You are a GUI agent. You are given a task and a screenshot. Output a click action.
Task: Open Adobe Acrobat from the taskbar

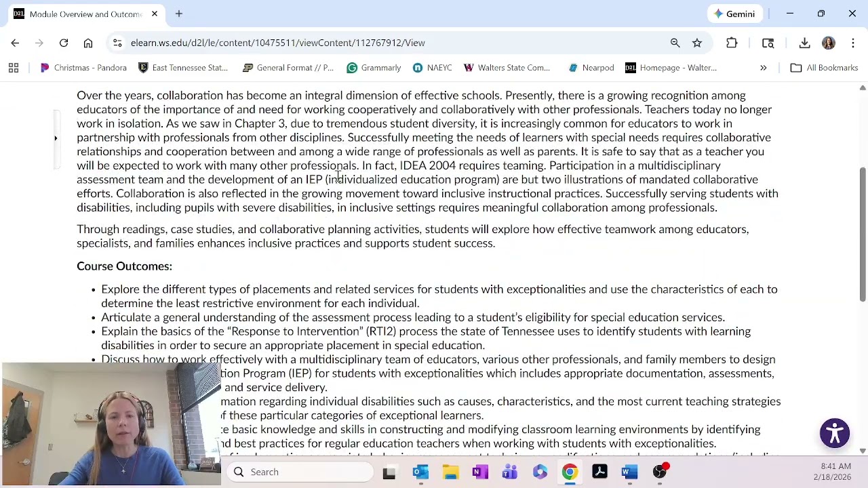click(x=599, y=472)
